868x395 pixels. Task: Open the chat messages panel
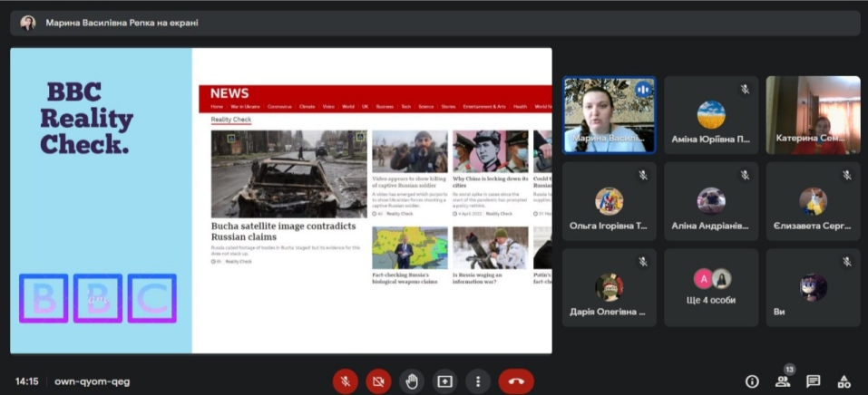click(814, 381)
